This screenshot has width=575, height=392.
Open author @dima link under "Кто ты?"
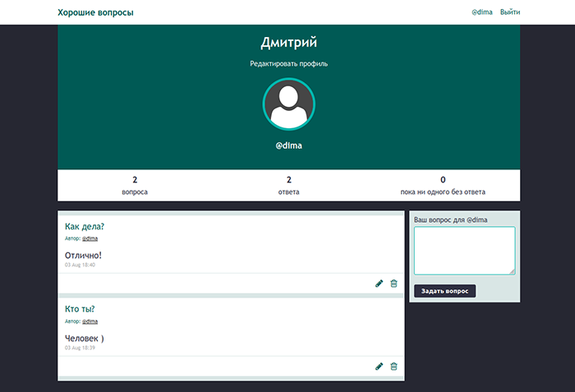click(90, 321)
